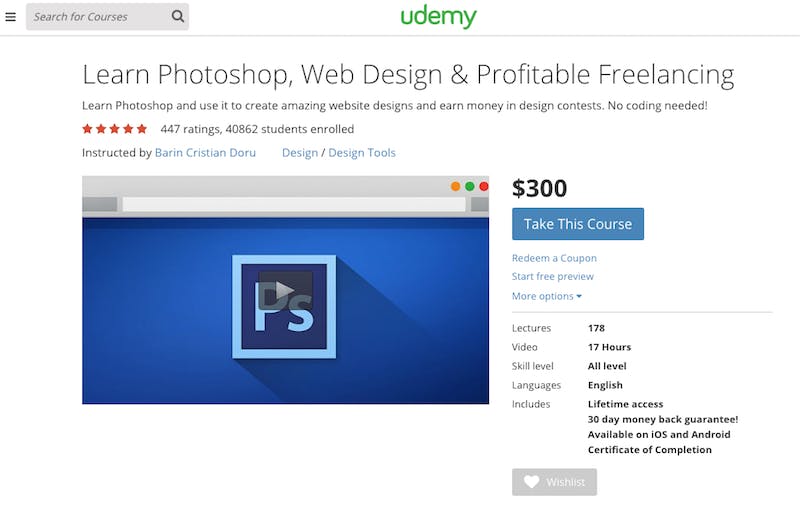
Task: Click the udemy logo
Action: point(438,17)
